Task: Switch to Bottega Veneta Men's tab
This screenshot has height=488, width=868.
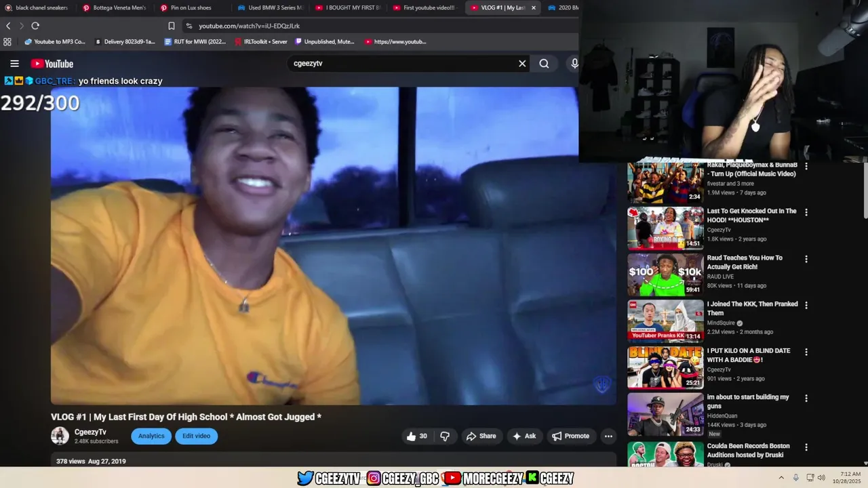Action: click(115, 7)
